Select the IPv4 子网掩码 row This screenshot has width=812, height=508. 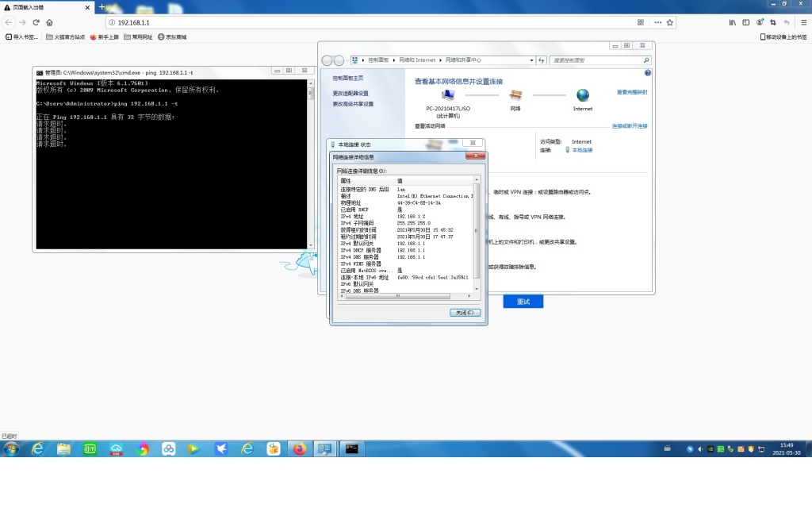[406, 223]
